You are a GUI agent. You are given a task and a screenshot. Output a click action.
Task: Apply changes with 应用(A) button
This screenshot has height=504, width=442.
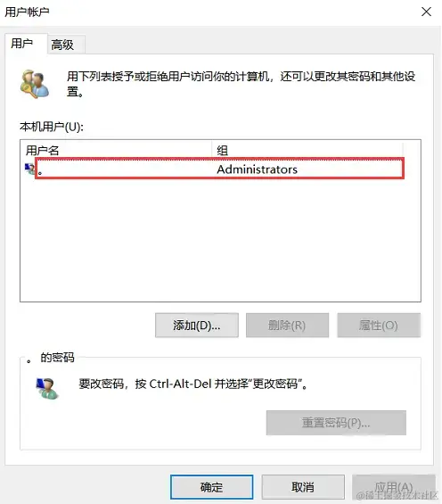pyautogui.click(x=394, y=487)
